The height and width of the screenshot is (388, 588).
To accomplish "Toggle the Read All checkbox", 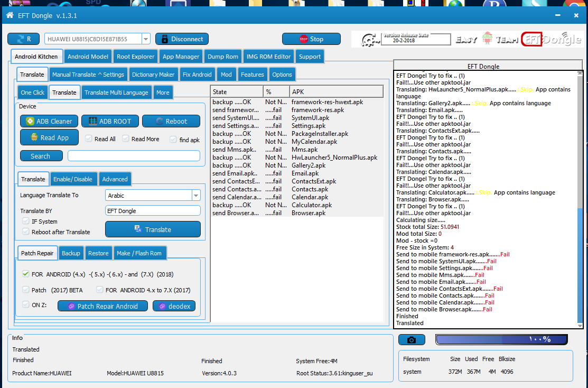I will pos(89,138).
